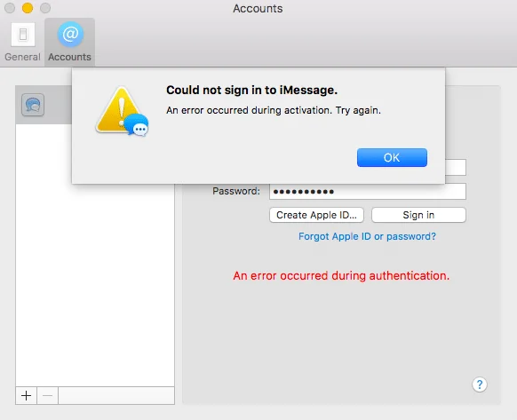
Task: Click the Password input field
Action: point(367,191)
